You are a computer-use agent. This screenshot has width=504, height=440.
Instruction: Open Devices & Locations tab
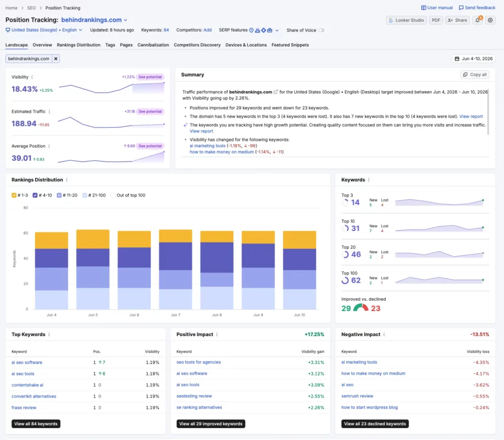pos(246,45)
